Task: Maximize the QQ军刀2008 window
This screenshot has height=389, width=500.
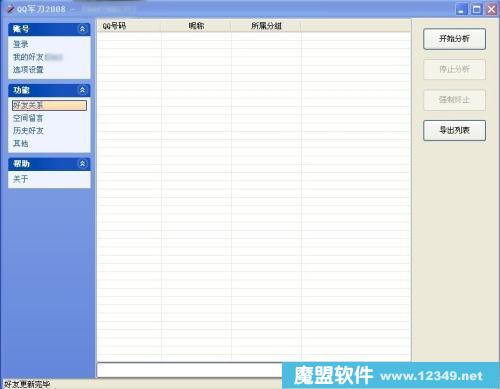Action: tap(476, 9)
